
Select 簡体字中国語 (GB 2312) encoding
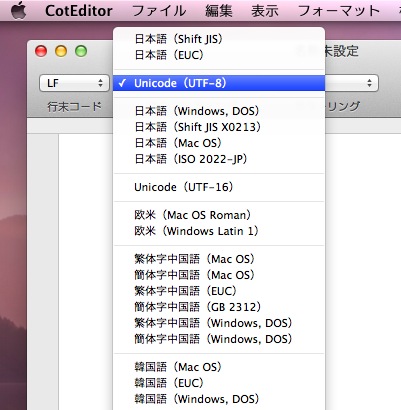(219, 307)
